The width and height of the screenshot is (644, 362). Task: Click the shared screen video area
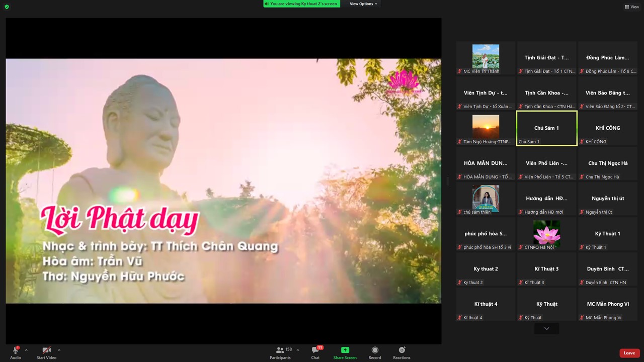223,181
